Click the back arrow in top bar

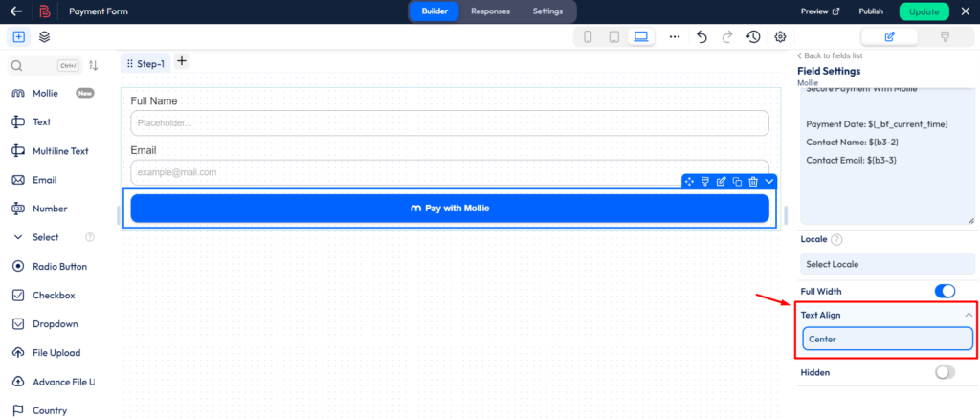tap(16, 11)
